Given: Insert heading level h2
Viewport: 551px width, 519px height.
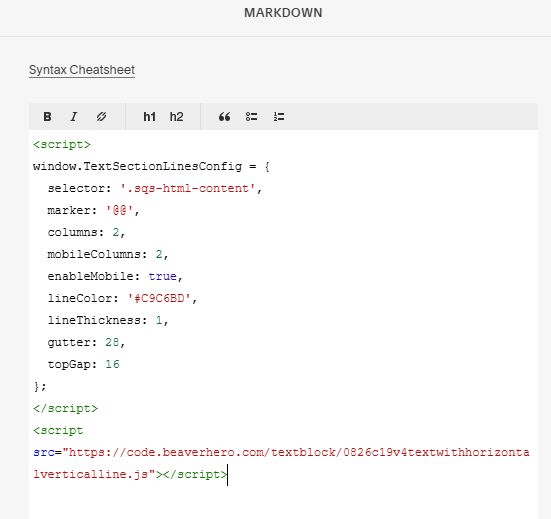Looking at the screenshot, I should coord(176,117).
